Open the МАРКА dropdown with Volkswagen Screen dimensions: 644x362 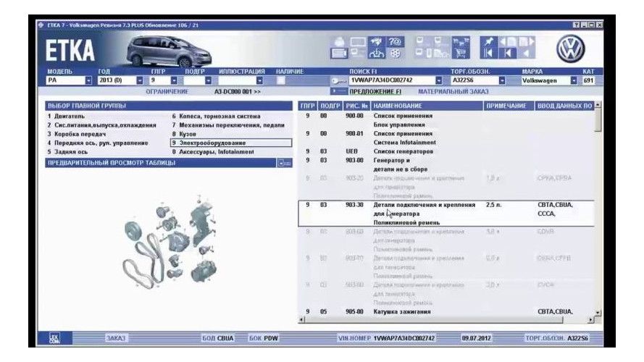pyautogui.click(x=574, y=80)
